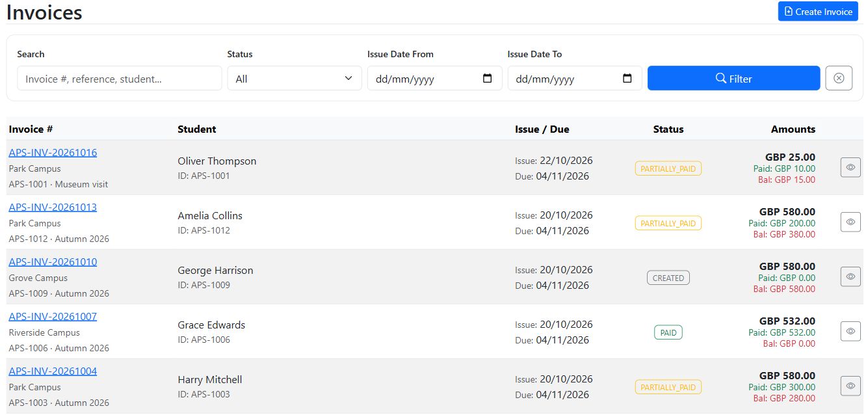Click ID: APS-1012 text
868x415 pixels.
(204, 230)
